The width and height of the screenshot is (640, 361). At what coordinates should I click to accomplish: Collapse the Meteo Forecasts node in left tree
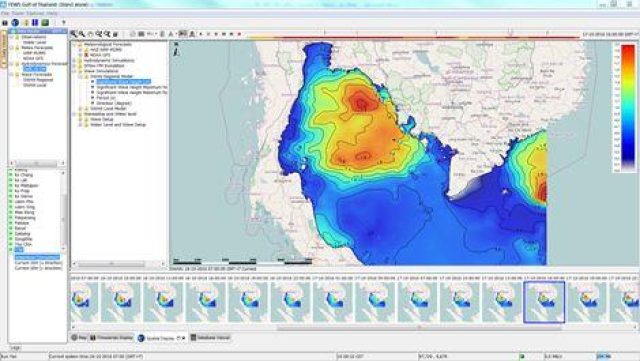11,47
